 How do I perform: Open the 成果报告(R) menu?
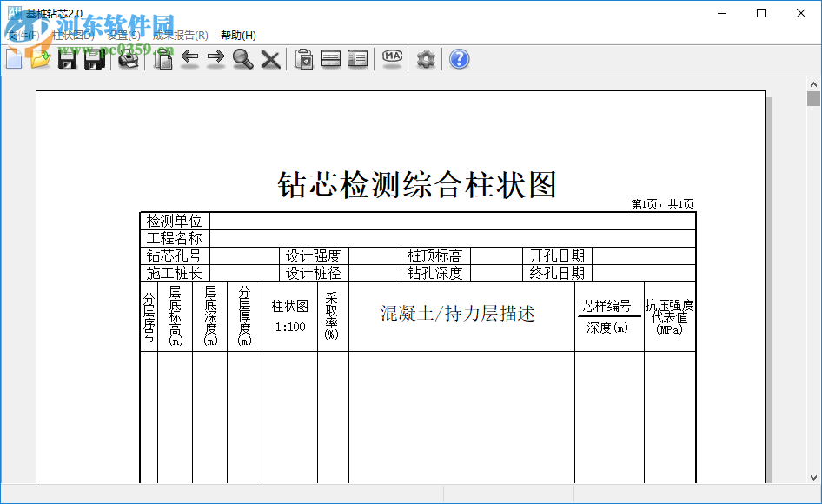180,36
